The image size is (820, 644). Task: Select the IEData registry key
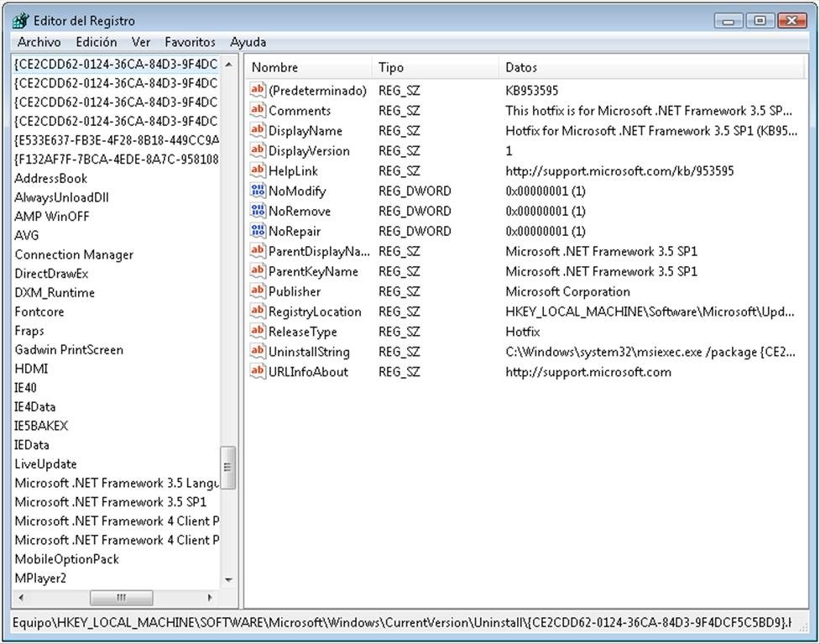(31, 445)
